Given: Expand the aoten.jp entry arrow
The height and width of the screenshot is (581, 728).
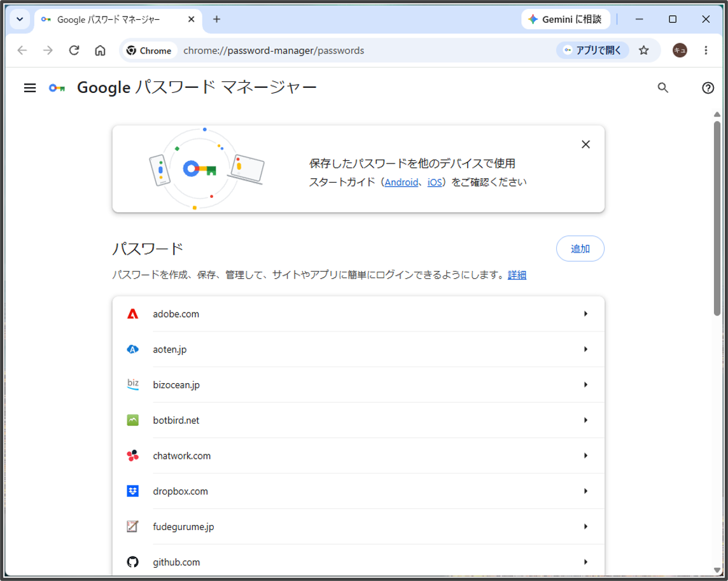Looking at the screenshot, I should tap(585, 349).
